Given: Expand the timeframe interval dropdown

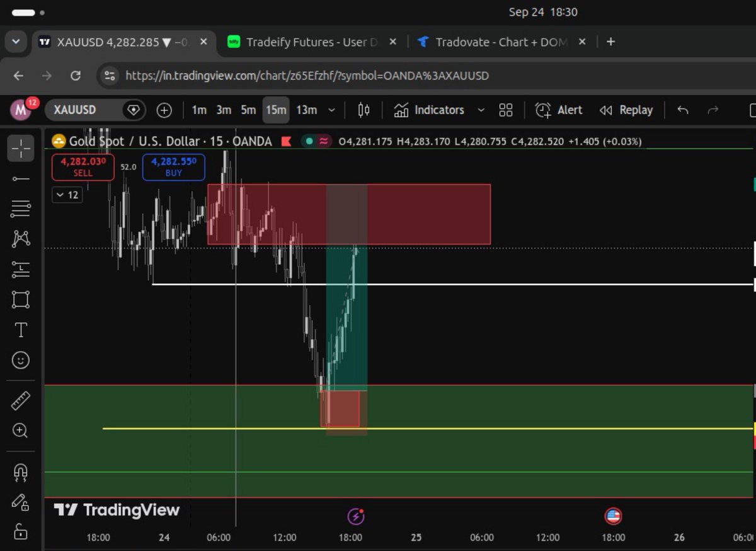Looking at the screenshot, I should point(332,110).
